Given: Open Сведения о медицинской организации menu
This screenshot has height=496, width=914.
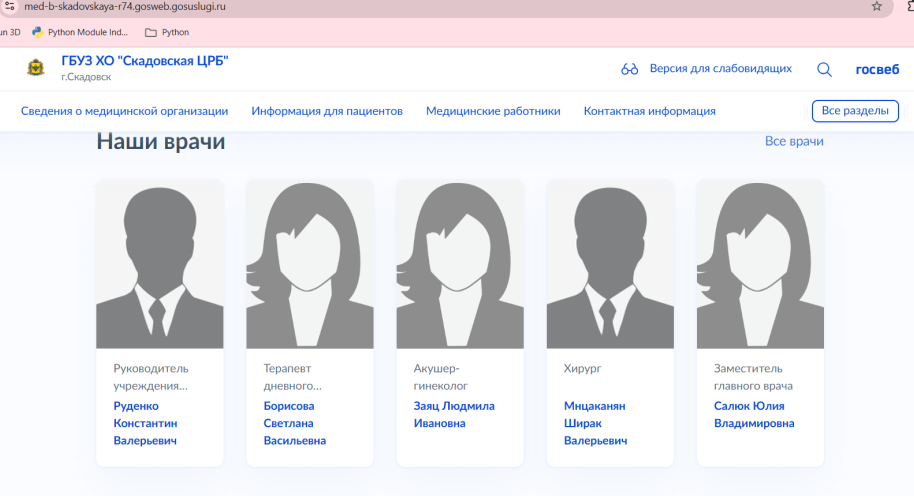Looking at the screenshot, I should coord(124,111).
